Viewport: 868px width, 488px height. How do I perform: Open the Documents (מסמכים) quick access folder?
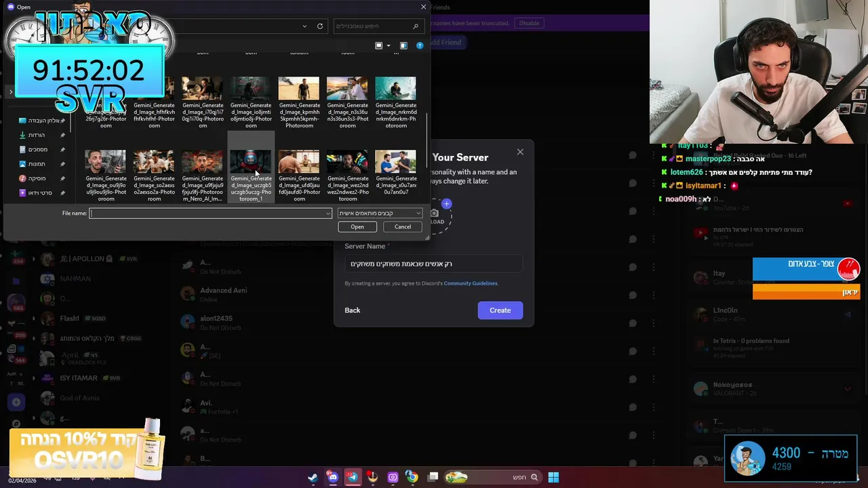coord(34,149)
